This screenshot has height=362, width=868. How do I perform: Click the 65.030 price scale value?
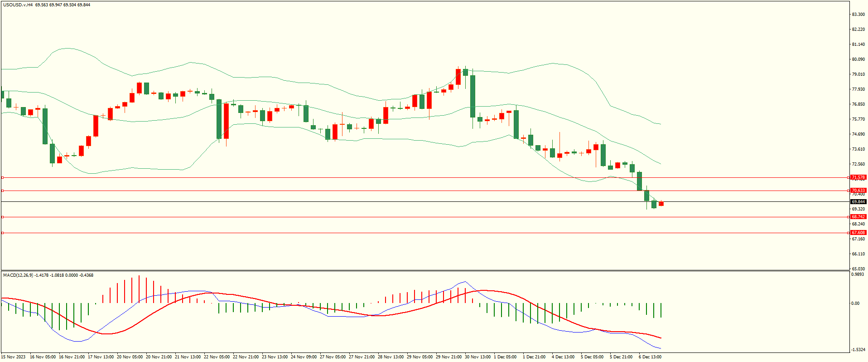858,269
